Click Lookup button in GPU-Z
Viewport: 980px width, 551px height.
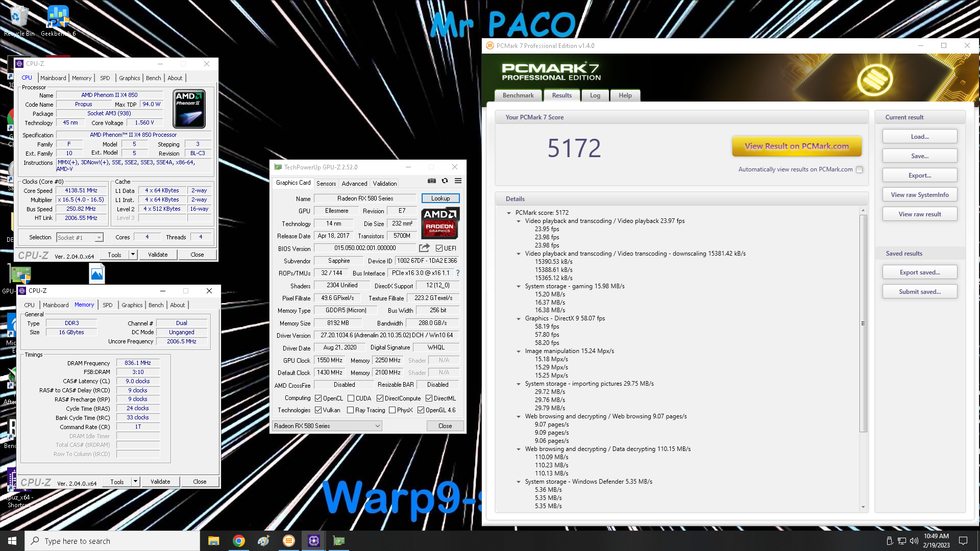[x=440, y=198]
